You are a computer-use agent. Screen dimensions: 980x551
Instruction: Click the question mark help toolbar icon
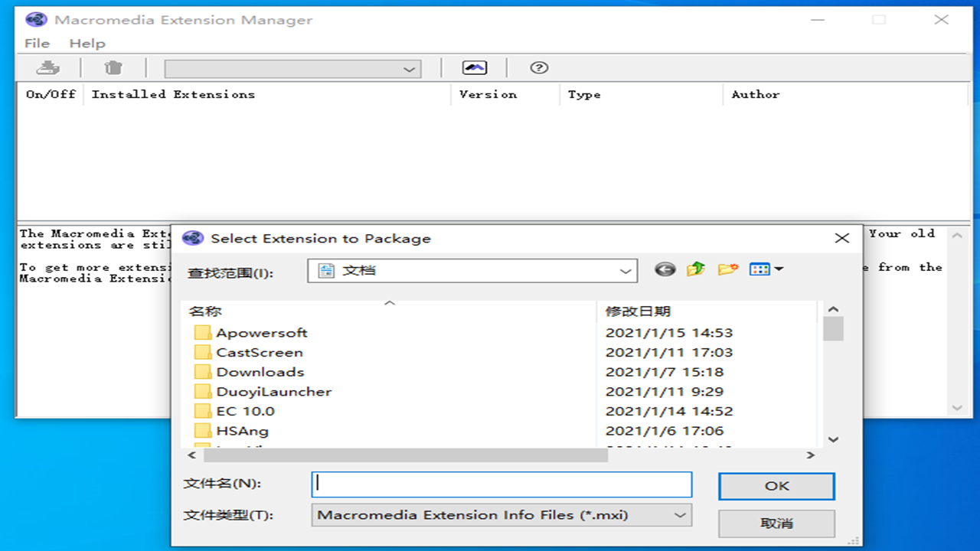tap(539, 68)
